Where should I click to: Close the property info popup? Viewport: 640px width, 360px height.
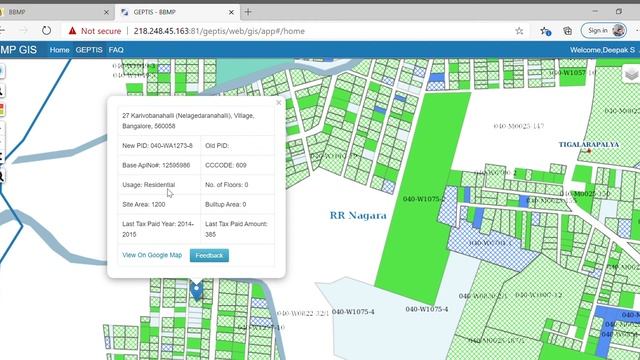[279, 102]
